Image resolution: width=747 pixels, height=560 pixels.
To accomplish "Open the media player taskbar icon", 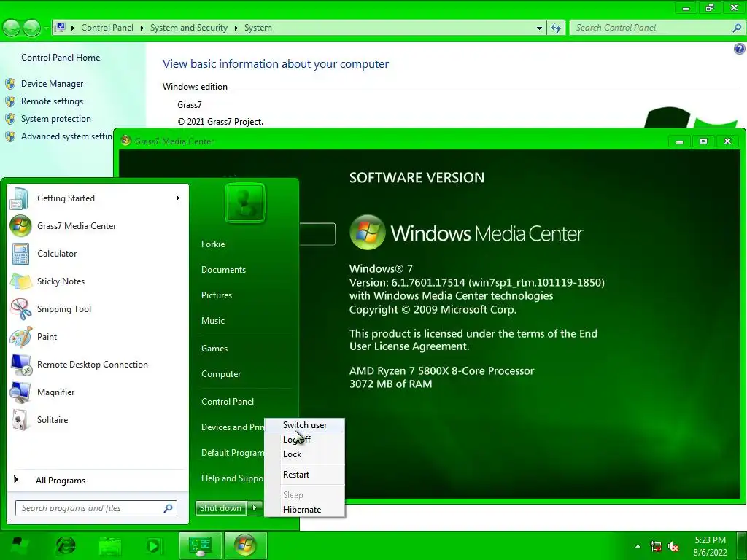I will (x=153, y=545).
